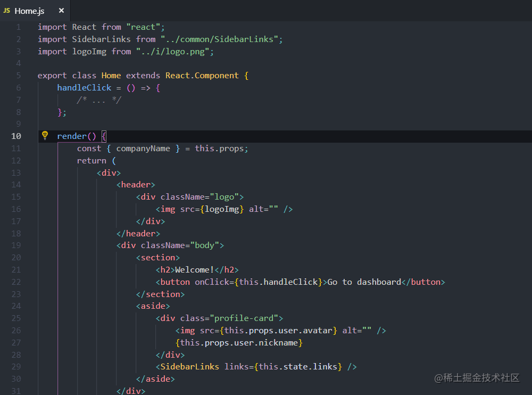This screenshot has width=532, height=395.
Task: Click the lightbulb quick-fix icon
Action: [45, 135]
